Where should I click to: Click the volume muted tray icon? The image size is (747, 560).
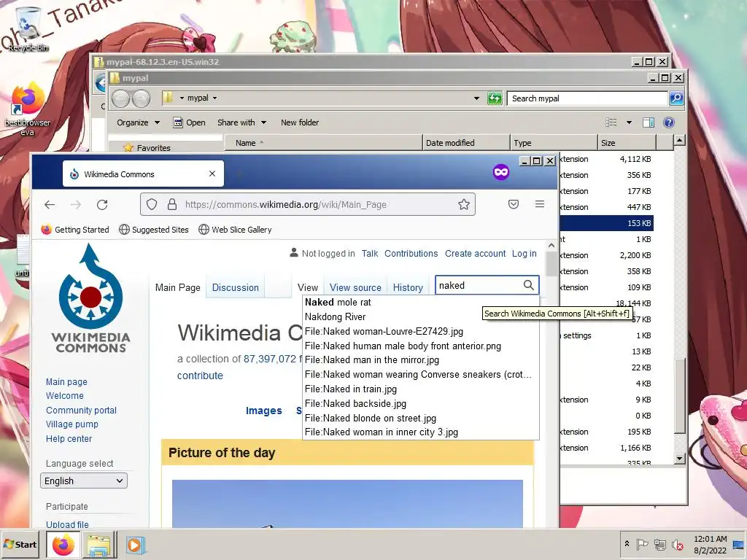(x=677, y=544)
